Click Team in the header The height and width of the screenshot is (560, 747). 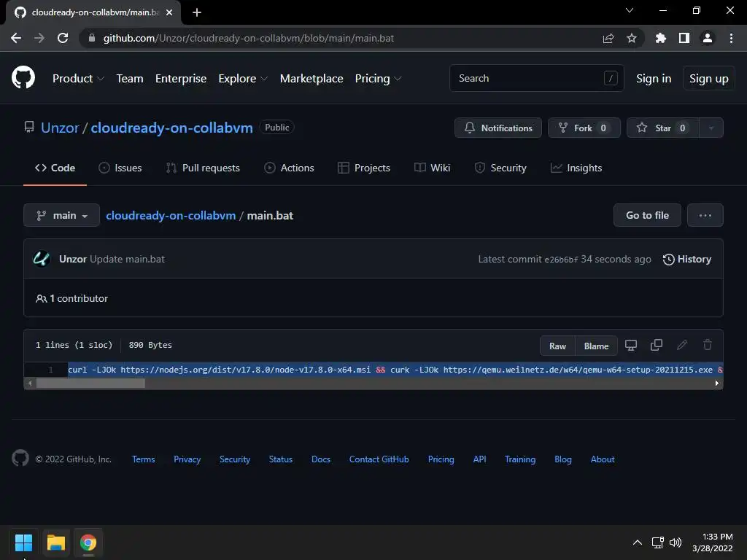pos(130,79)
